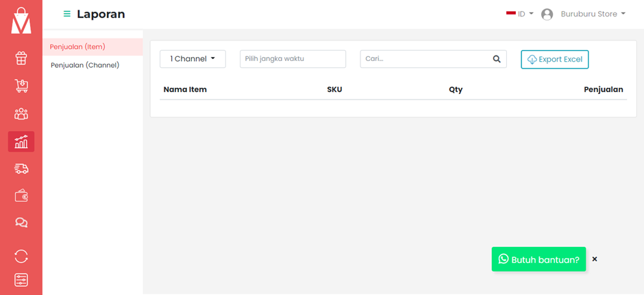The image size is (644, 295).
Task: Select the reports chart icon
Action: (x=21, y=141)
